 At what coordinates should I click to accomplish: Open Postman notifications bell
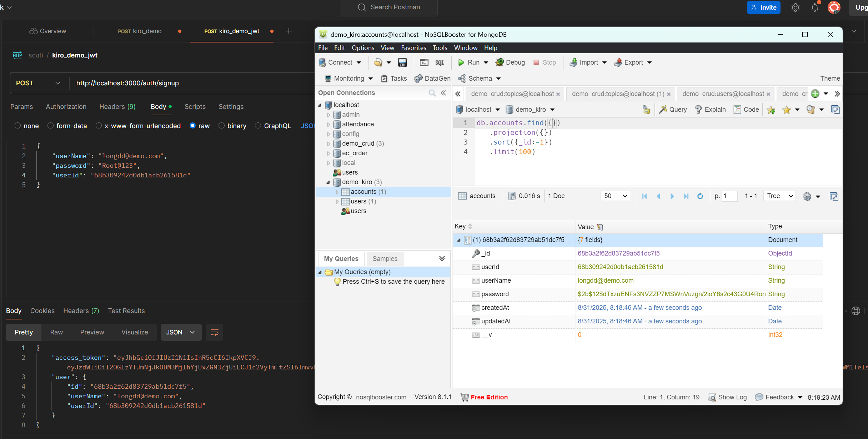point(814,7)
